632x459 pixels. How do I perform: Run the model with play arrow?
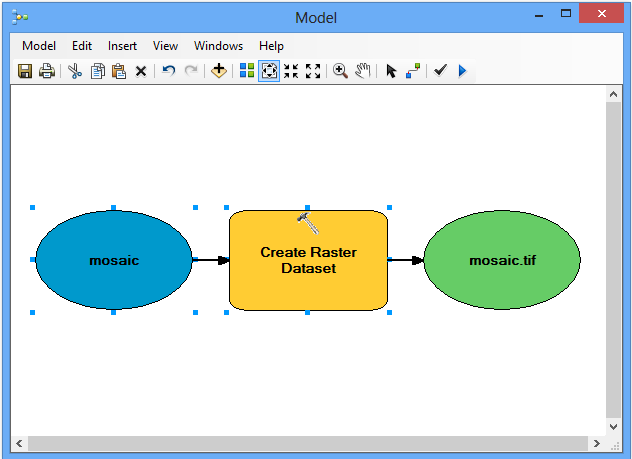[x=462, y=71]
